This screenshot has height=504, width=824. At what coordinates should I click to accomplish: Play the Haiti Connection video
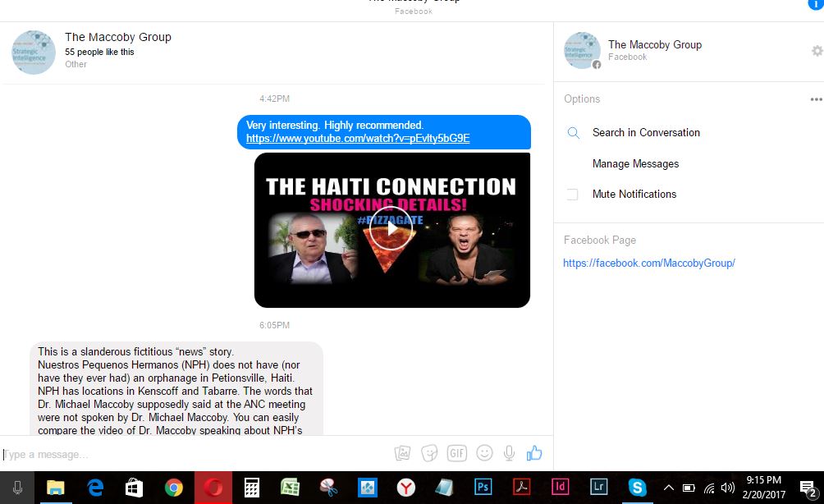[x=391, y=229]
